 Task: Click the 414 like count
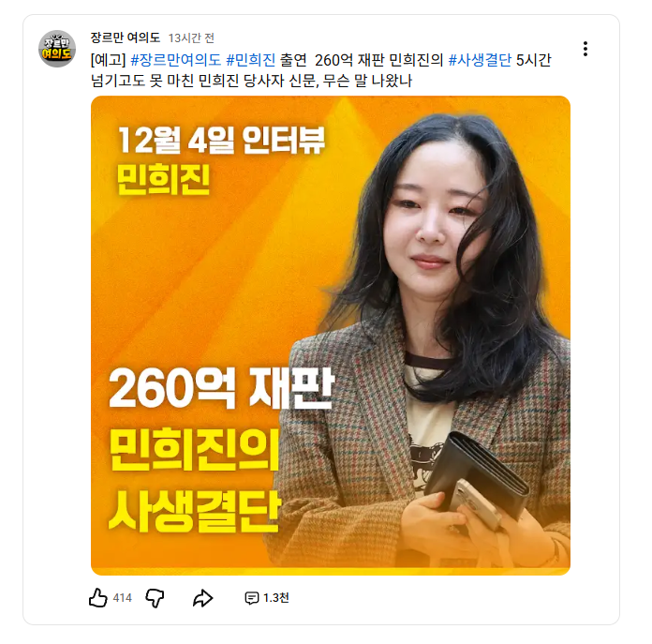(x=122, y=598)
